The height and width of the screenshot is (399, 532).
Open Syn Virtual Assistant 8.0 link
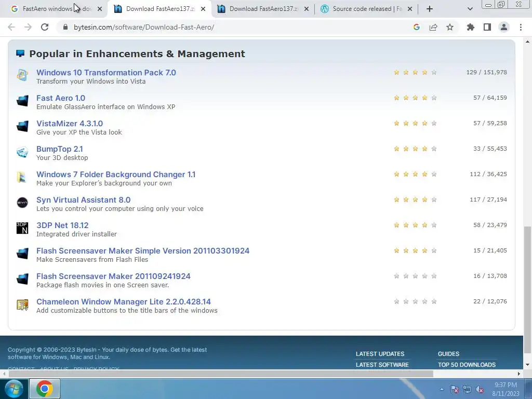click(84, 199)
